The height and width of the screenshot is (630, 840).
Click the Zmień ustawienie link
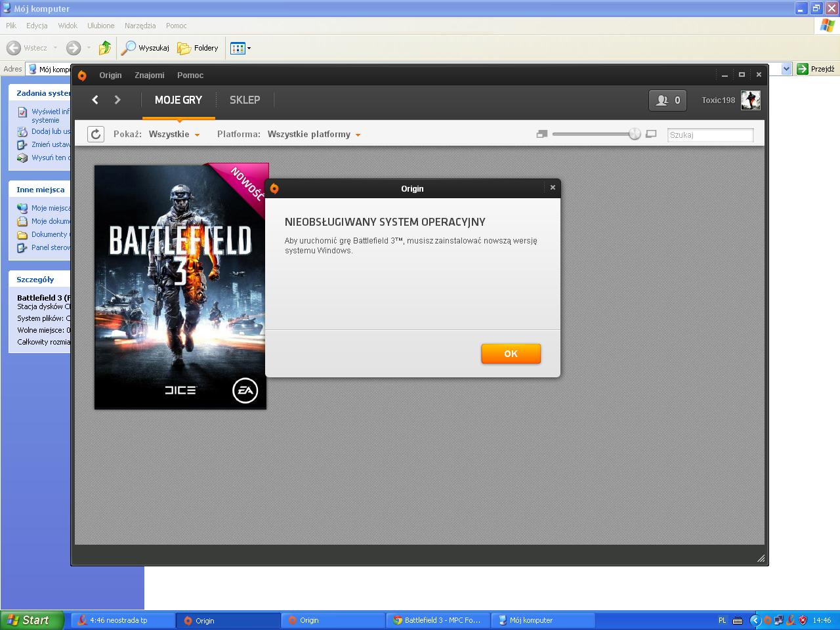[51, 144]
